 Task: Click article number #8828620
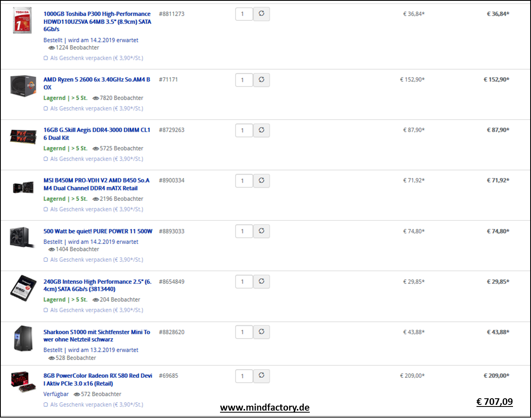coord(172,332)
